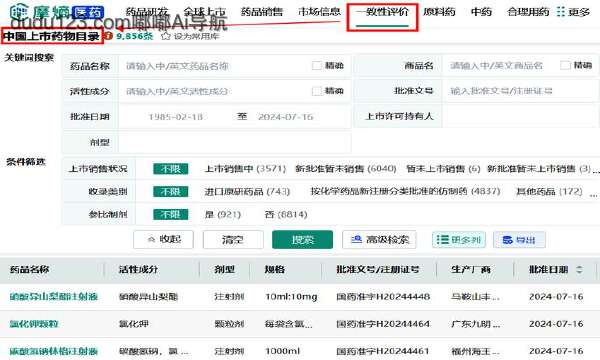
Task: Click the 商品名 search input
Action: [520, 66]
